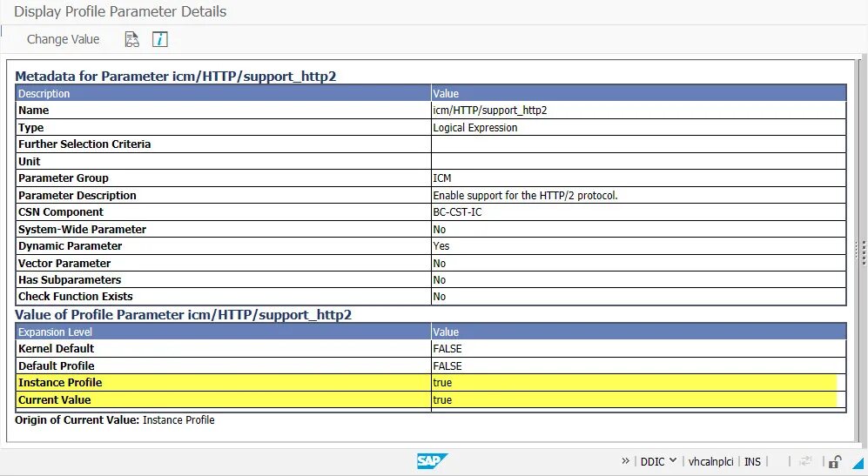Click the SAP logo in status bar
868x476 pixels.
click(x=432, y=461)
